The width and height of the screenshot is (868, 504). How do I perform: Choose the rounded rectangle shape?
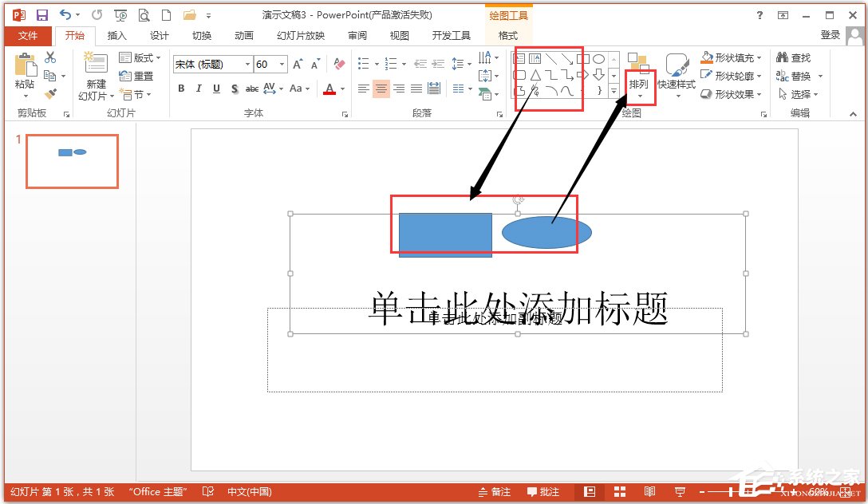coord(520,75)
